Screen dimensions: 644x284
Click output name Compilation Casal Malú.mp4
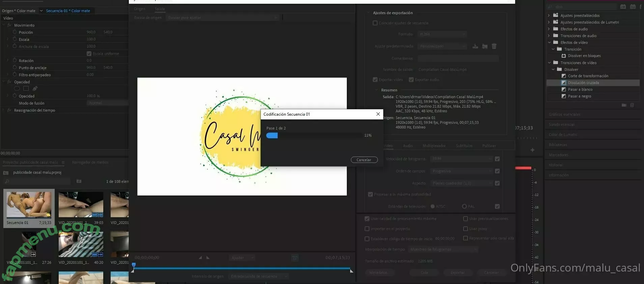click(443, 69)
